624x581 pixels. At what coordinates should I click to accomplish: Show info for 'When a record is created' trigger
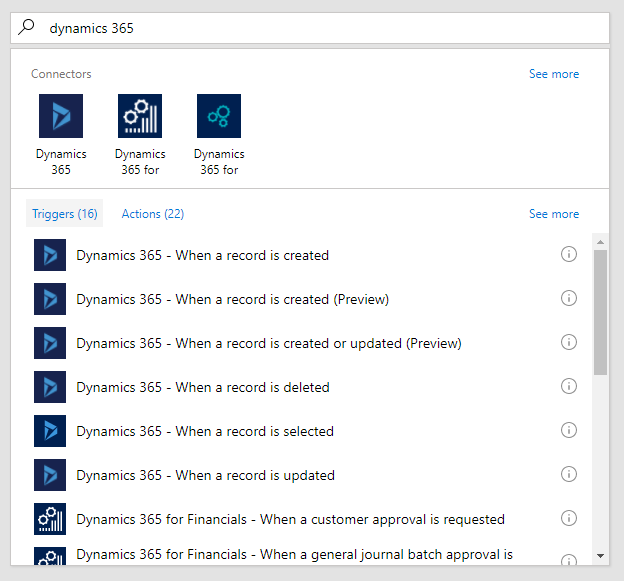point(569,255)
